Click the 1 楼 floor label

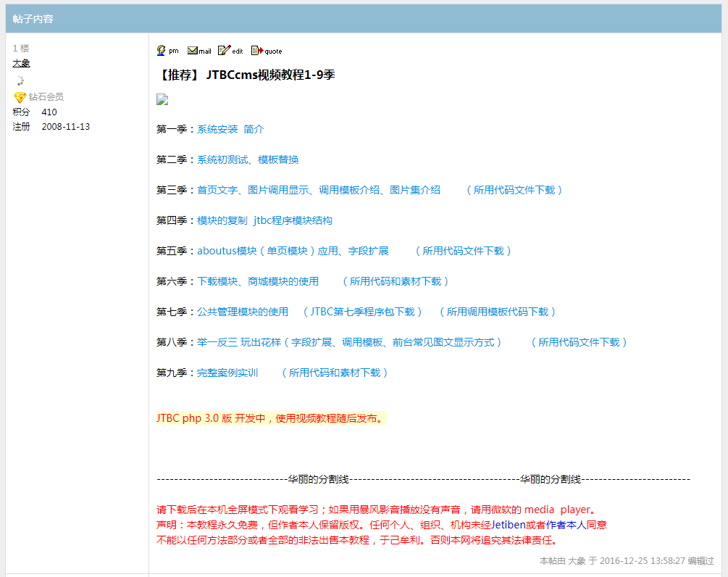(x=21, y=49)
